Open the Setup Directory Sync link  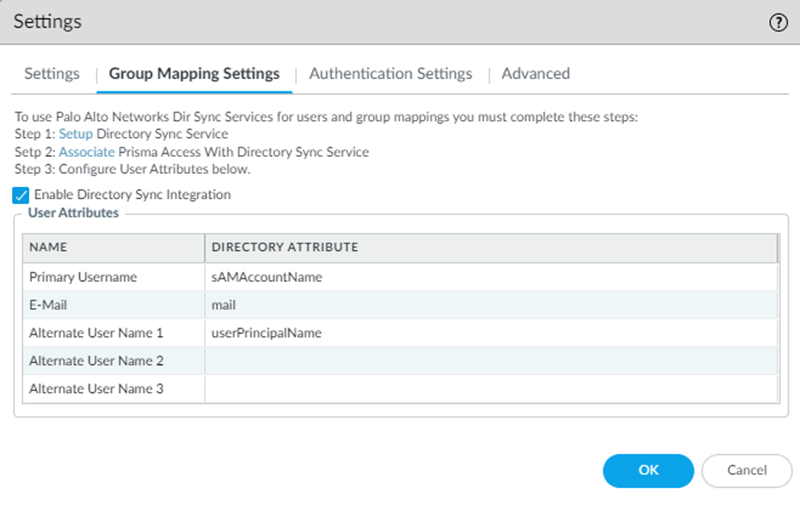(x=75, y=134)
